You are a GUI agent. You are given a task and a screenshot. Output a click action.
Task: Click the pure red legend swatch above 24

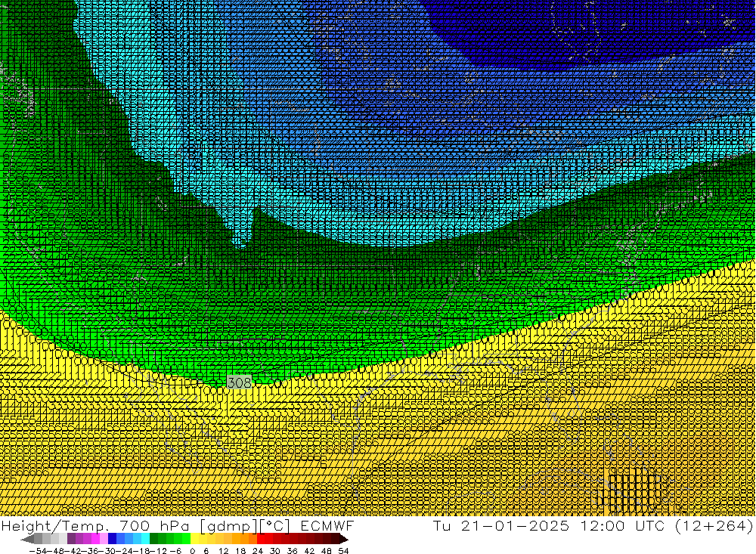click(261, 539)
